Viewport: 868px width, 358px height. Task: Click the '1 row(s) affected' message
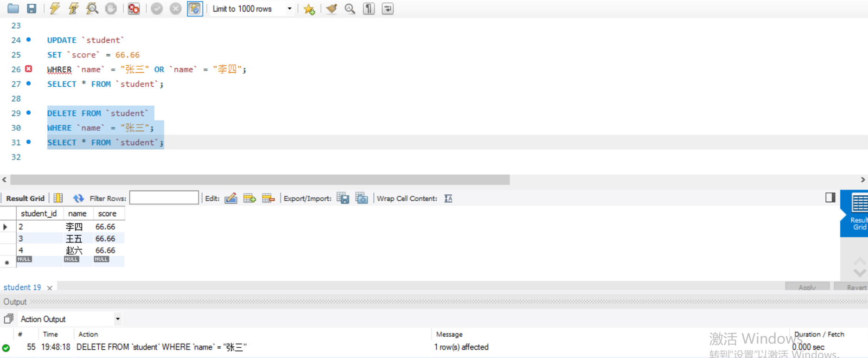click(461, 347)
